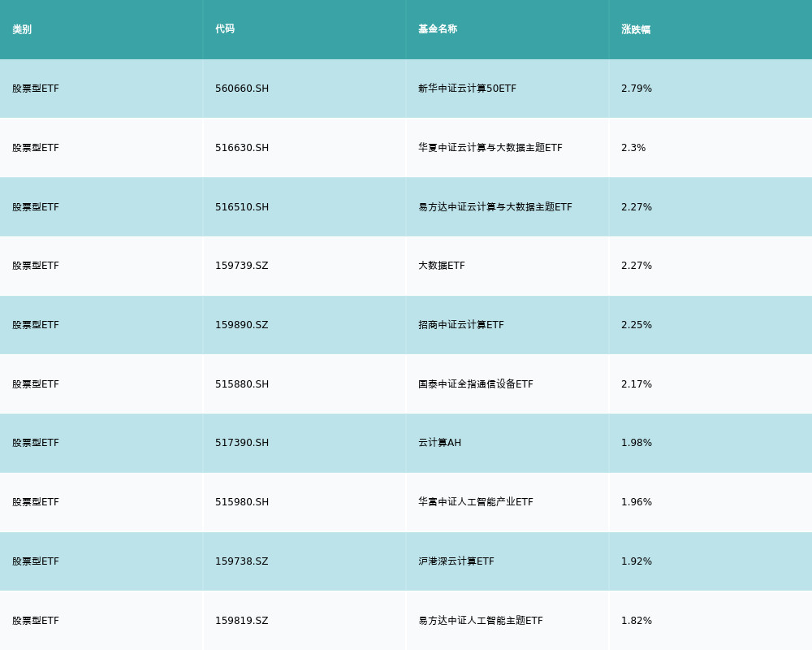812x650 pixels.
Task: Select fund name 华富中证人工智能产业ETF
Action: coord(475,502)
